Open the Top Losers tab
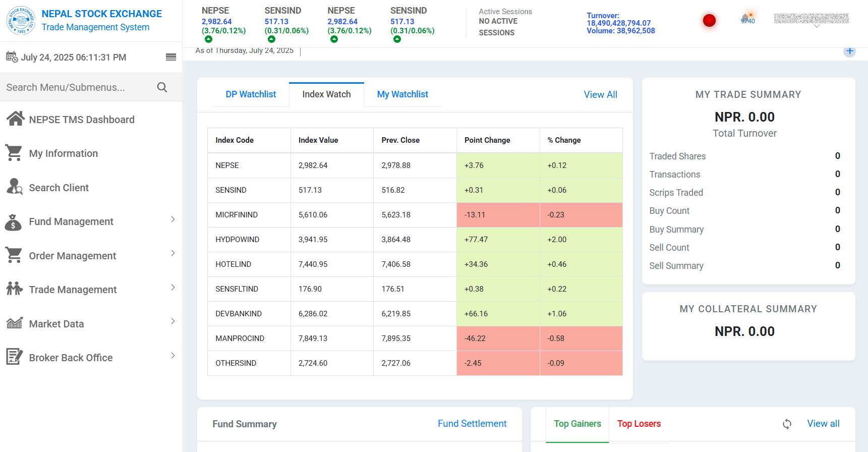This screenshot has height=452, width=868. pos(639,424)
